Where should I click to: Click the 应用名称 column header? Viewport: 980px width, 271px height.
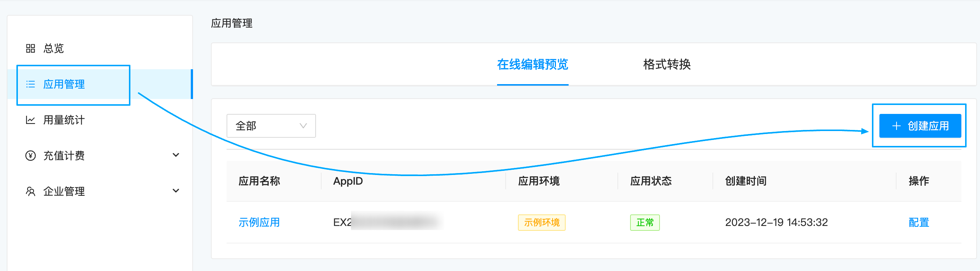tap(259, 181)
